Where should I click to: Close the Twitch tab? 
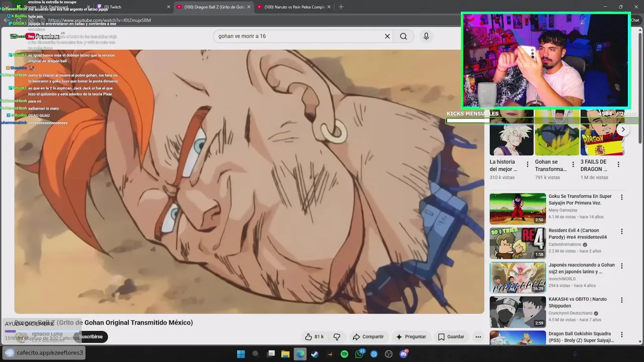click(x=169, y=7)
